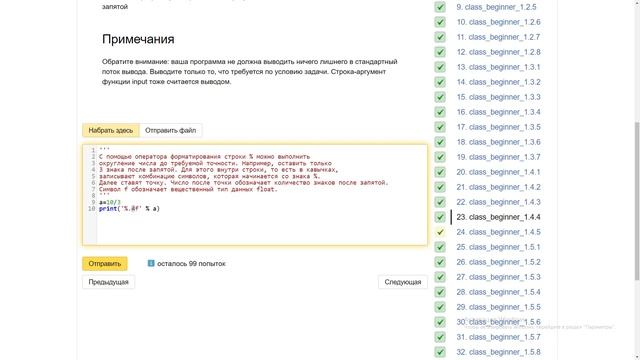The width and height of the screenshot is (640, 360).
Task: Open task 19. class_beginner_1.3.7
Action: click(498, 157)
